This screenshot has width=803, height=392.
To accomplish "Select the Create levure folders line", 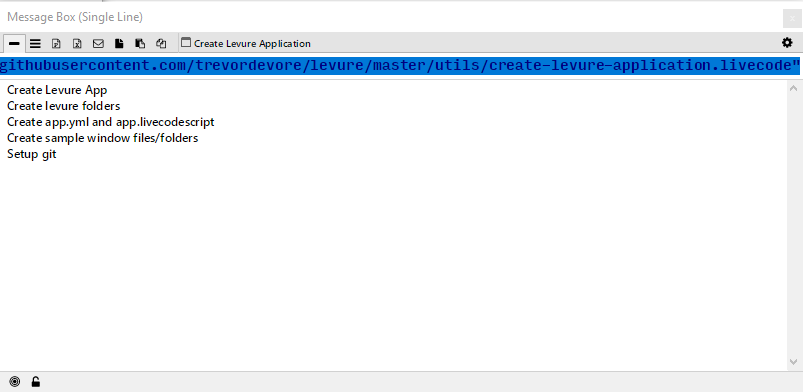I will click(x=64, y=106).
